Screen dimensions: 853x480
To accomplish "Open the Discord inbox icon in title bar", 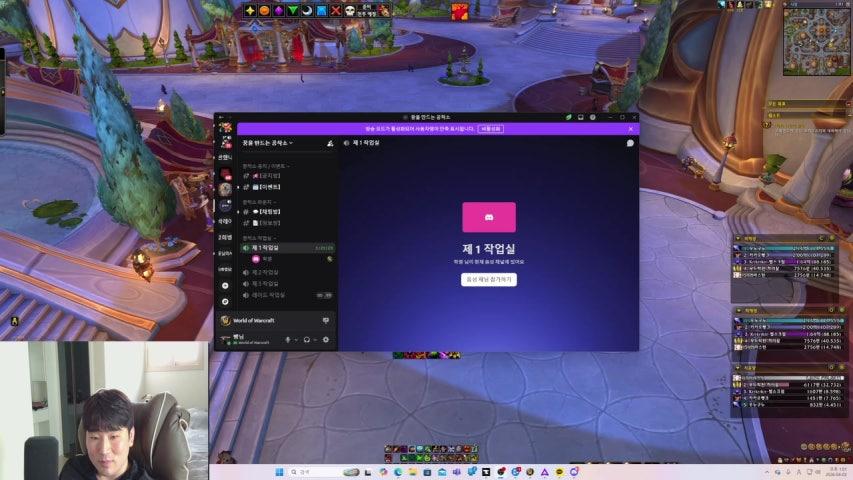I will 580,117.
